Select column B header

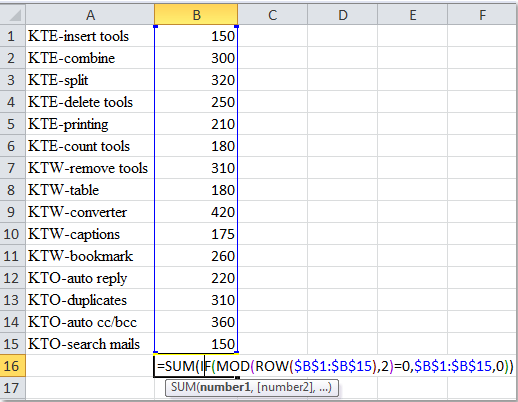196,15
